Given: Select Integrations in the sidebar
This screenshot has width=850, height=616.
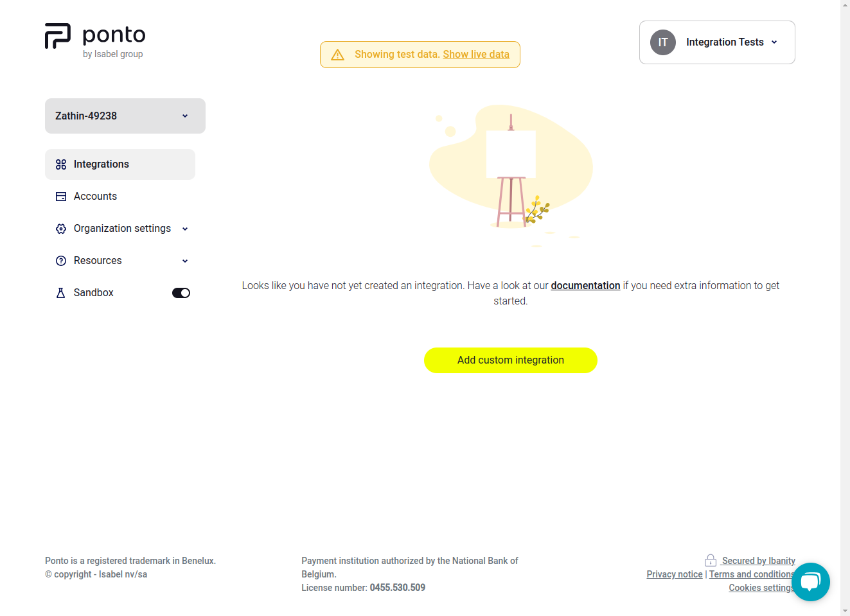Looking at the screenshot, I should [x=101, y=164].
